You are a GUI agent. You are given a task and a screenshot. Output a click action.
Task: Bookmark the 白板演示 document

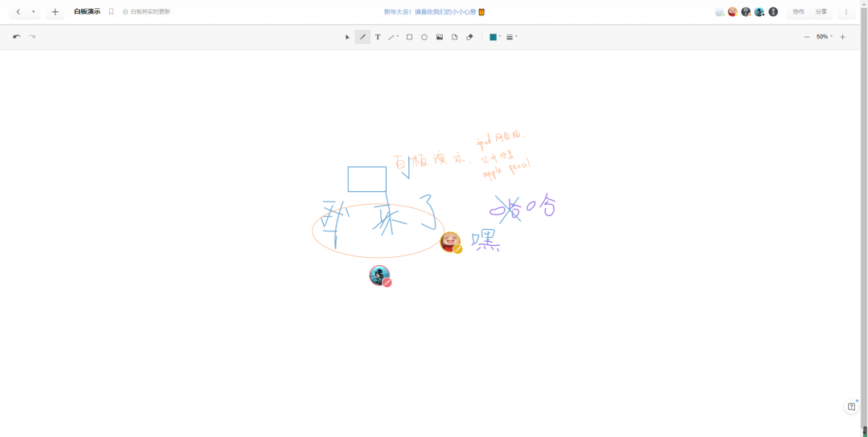click(112, 12)
